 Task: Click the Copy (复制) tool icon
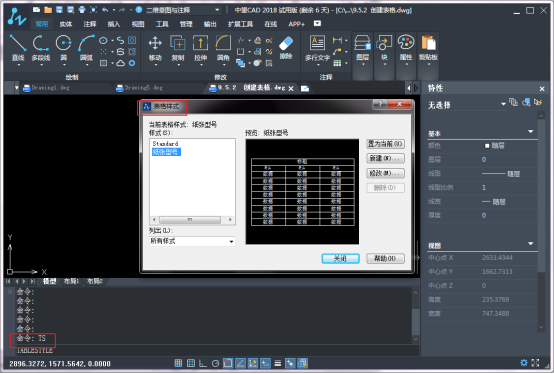(178, 43)
